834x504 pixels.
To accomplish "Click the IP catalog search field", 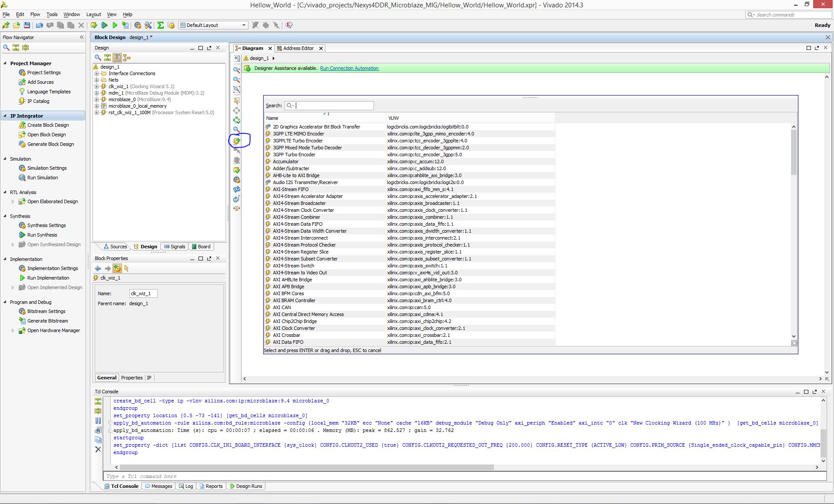I will (x=329, y=105).
